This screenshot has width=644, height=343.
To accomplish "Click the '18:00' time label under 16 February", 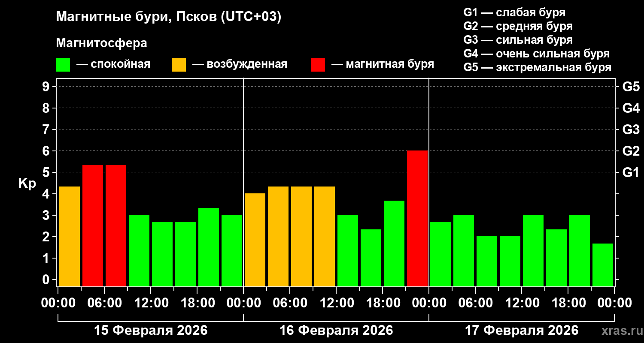I will pyautogui.click(x=383, y=303).
